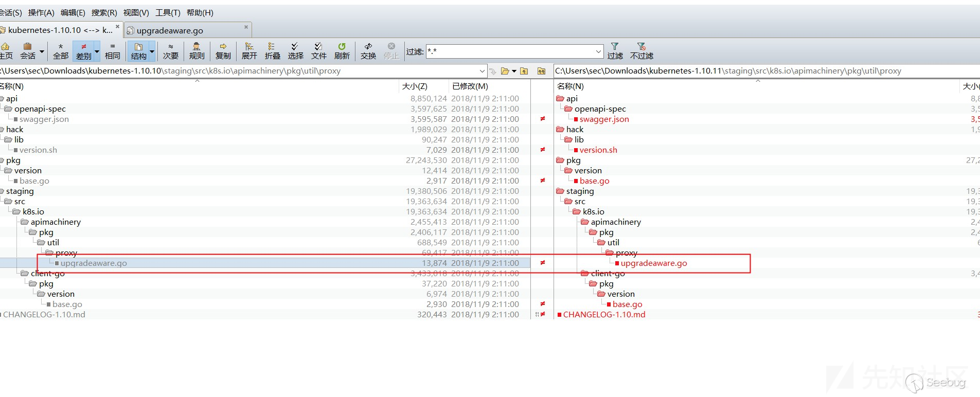Click the 选择 select-all icon
980x397 pixels.
(295, 51)
